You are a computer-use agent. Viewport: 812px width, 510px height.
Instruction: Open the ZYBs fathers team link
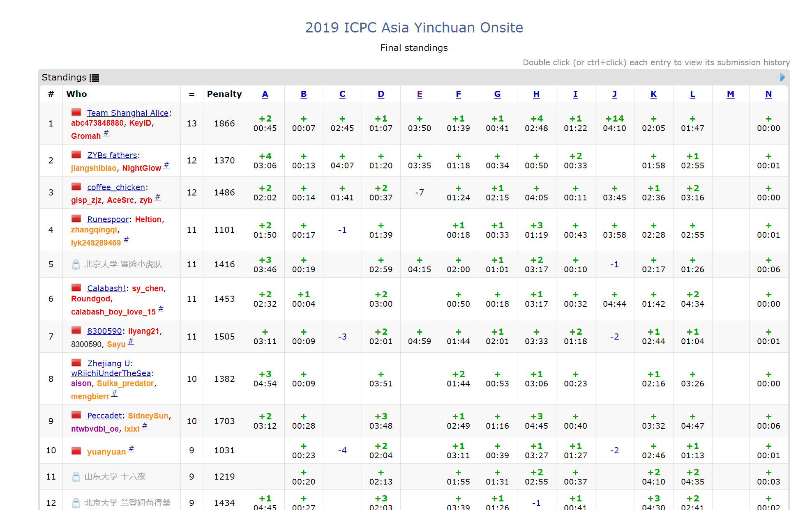pyautogui.click(x=112, y=155)
